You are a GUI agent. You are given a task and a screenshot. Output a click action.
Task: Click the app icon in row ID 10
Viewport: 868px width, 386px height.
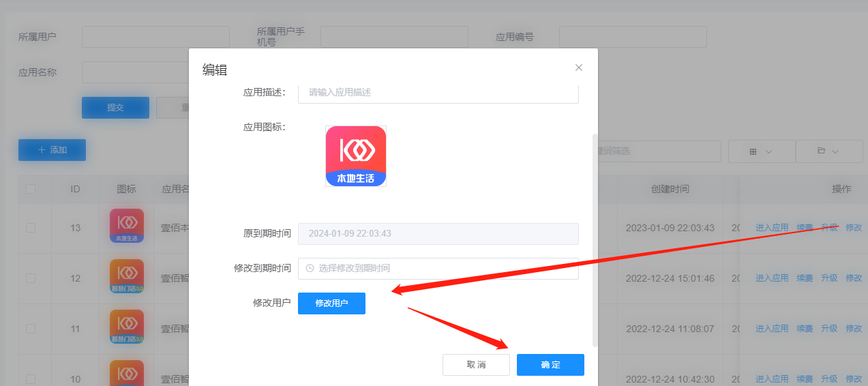tap(127, 373)
